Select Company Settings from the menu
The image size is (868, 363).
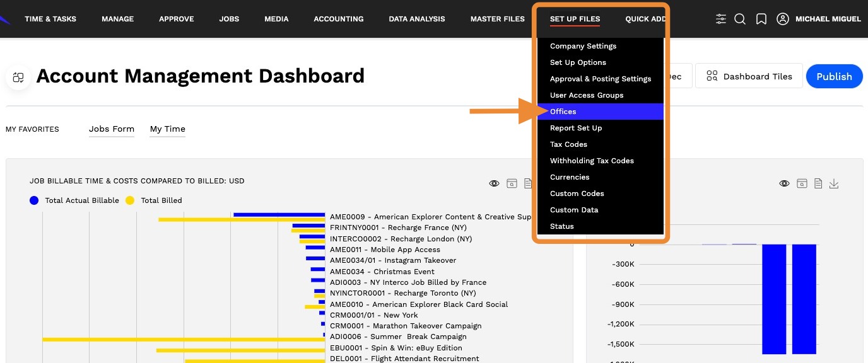pos(600,46)
